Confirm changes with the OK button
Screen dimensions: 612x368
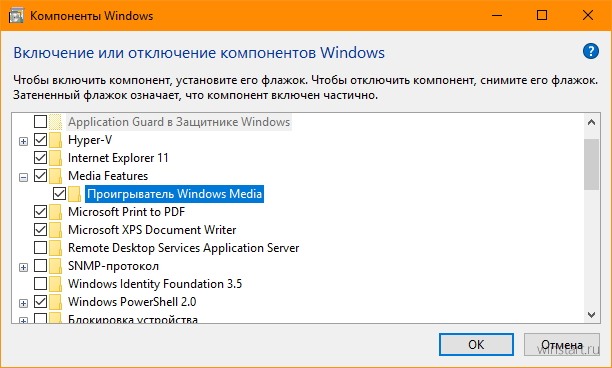click(476, 345)
